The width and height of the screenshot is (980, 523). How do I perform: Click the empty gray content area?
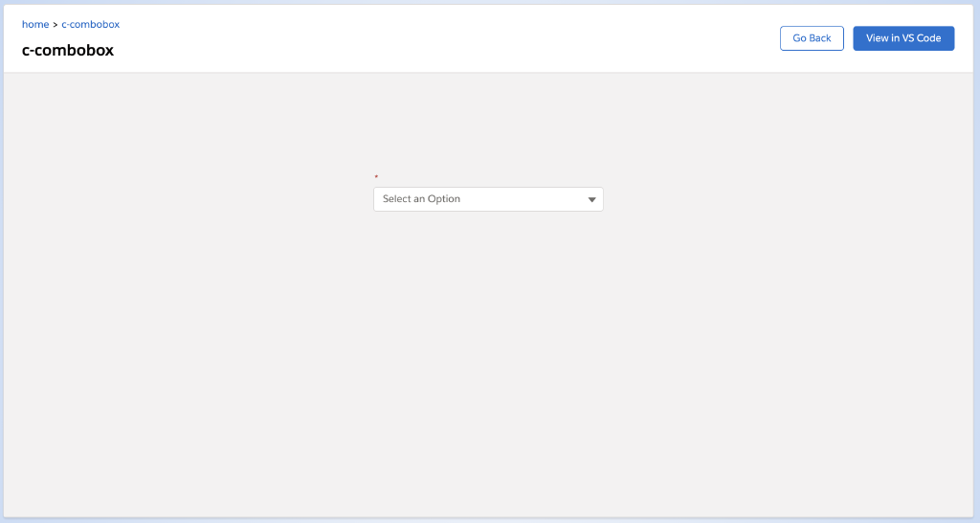[488, 364]
